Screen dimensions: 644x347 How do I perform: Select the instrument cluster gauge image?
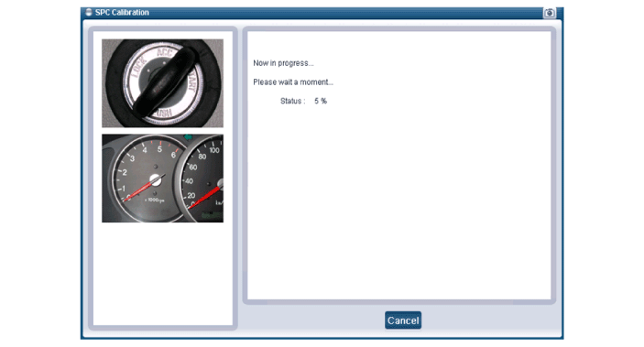[x=163, y=179]
